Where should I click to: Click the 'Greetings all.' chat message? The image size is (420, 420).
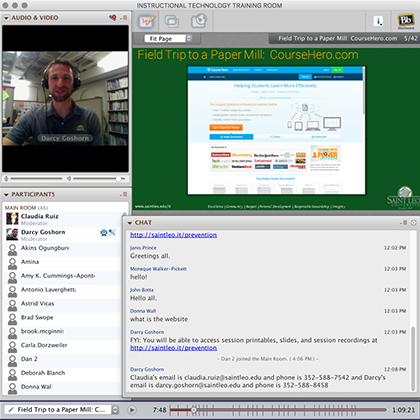tap(150, 256)
